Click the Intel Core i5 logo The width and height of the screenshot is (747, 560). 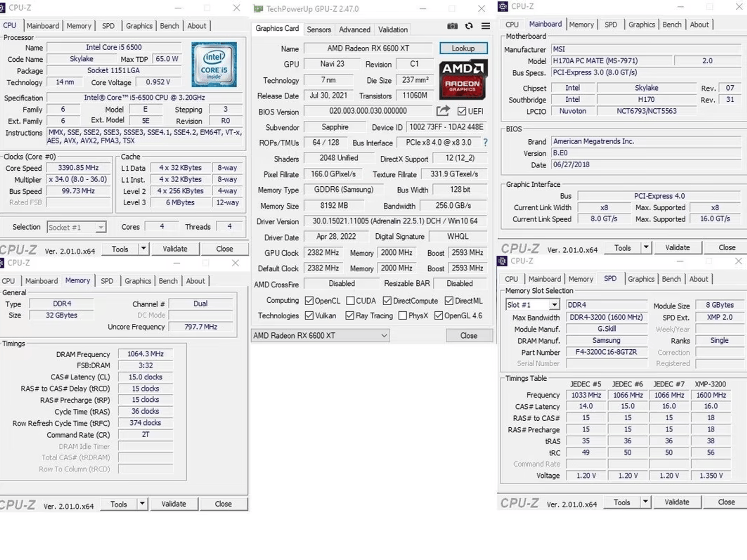(x=214, y=65)
